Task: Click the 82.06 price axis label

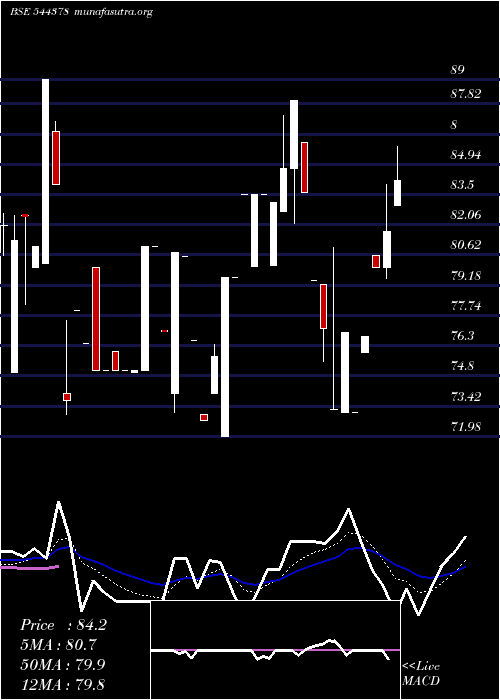Action: coord(466,215)
